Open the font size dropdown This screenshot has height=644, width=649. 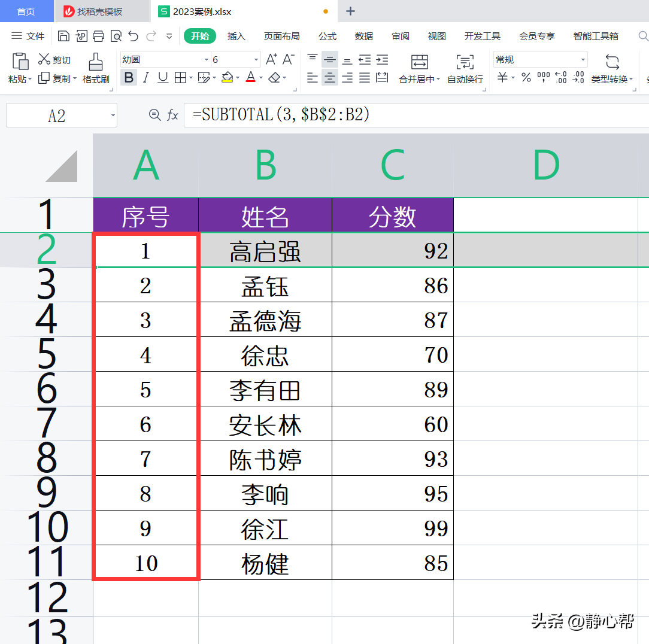point(256,60)
